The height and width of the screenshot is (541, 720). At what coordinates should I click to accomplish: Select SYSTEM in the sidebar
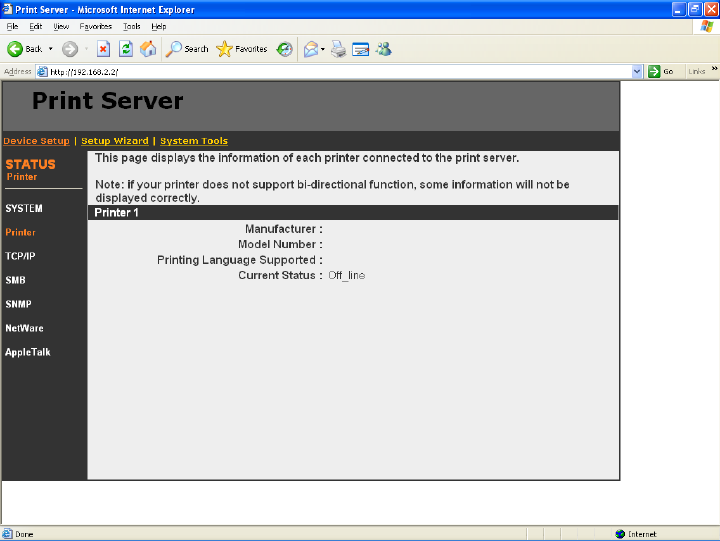click(24, 209)
